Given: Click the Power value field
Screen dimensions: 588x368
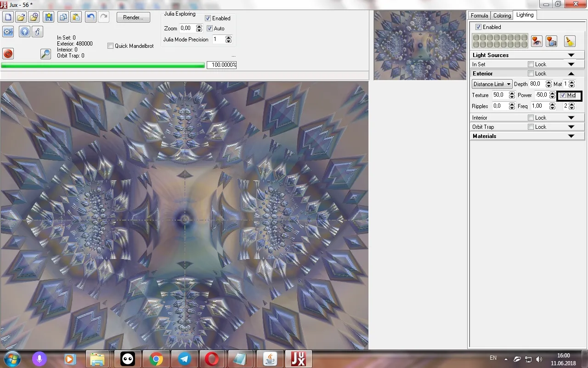Looking at the screenshot, I should (x=541, y=95).
